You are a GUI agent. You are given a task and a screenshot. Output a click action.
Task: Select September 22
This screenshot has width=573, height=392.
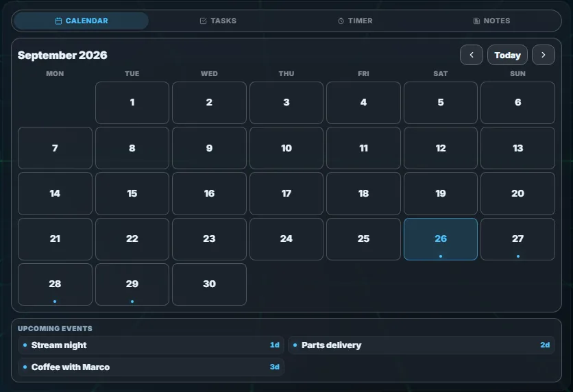132,239
